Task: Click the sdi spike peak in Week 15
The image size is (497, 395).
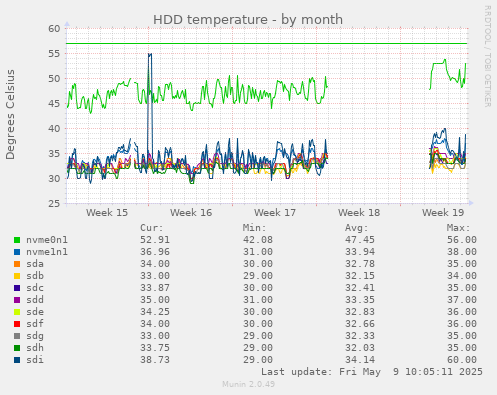Action: tap(150, 54)
